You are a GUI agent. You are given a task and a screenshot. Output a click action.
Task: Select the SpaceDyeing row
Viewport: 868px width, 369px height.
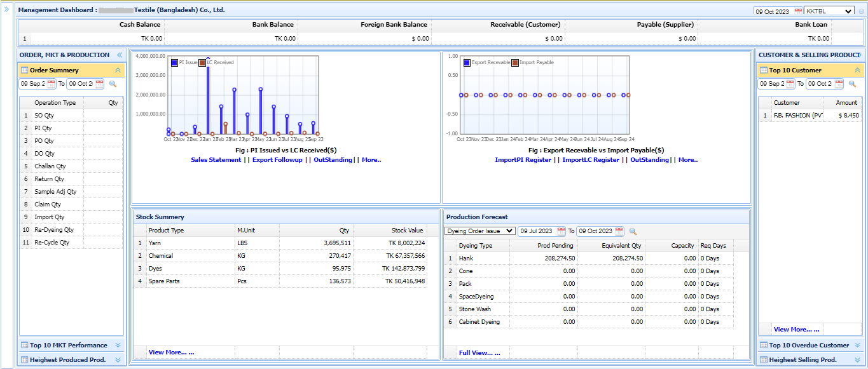click(x=589, y=297)
